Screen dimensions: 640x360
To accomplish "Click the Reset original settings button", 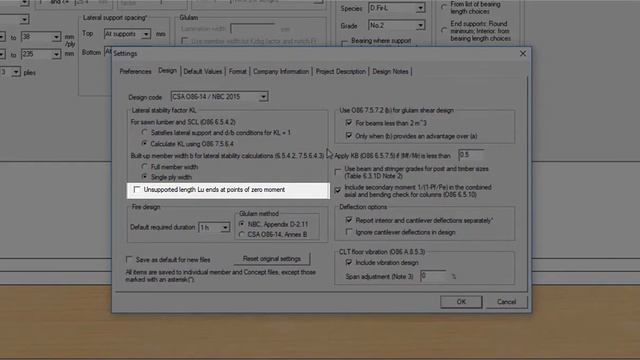I will pyautogui.click(x=272, y=259).
